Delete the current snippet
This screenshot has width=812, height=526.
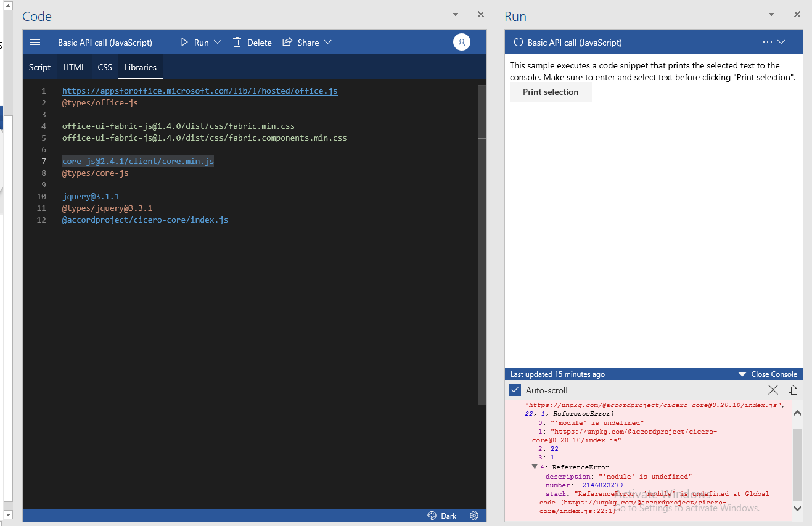[x=252, y=42]
